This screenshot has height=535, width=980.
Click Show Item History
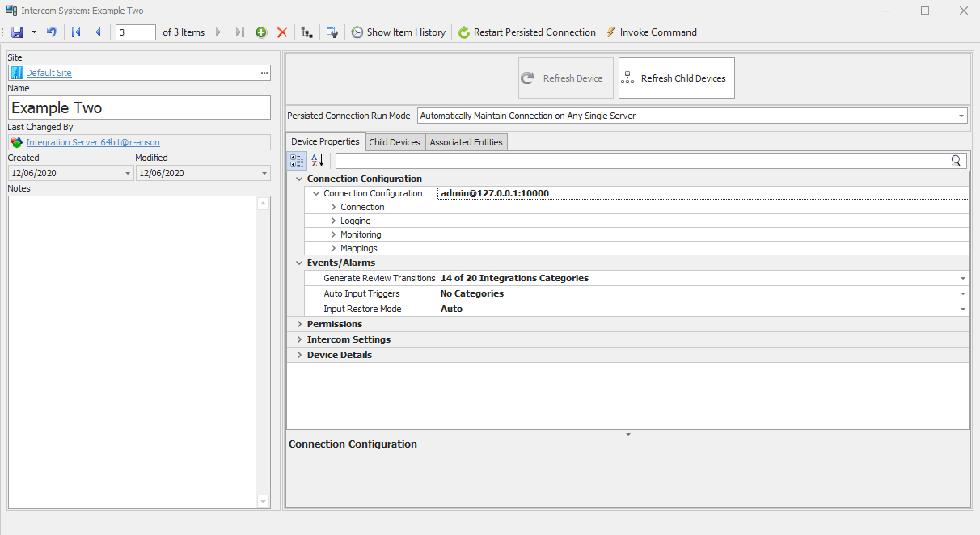(x=398, y=32)
